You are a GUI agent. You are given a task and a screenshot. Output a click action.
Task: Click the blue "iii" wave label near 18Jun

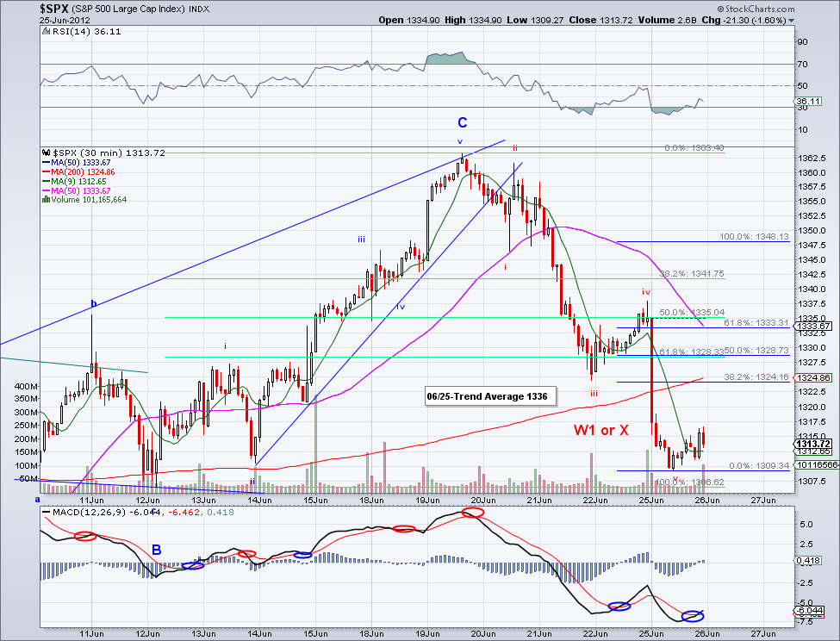pyautogui.click(x=362, y=240)
